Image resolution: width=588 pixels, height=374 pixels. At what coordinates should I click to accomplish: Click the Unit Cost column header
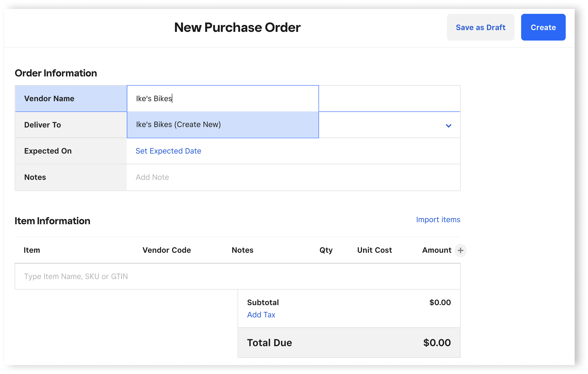[x=374, y=250]
